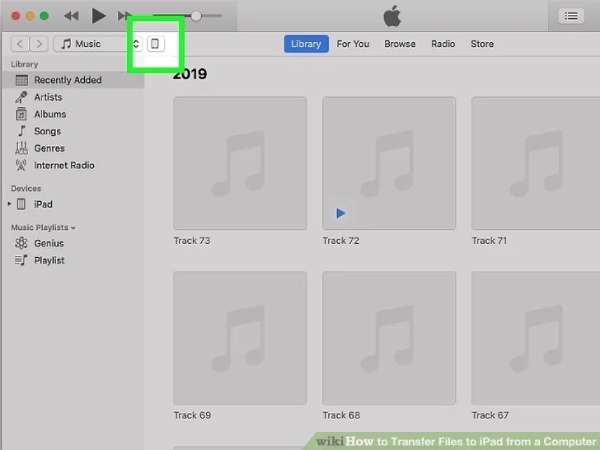Click the Recently Added grid icon
Image resolution: width=600 pixels, height=450 pixels.
pyautogui.click(x=21, y=80)
